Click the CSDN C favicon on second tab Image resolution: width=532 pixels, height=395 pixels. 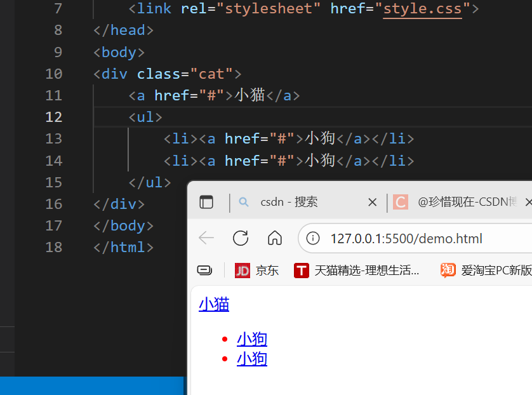(401, 202)
